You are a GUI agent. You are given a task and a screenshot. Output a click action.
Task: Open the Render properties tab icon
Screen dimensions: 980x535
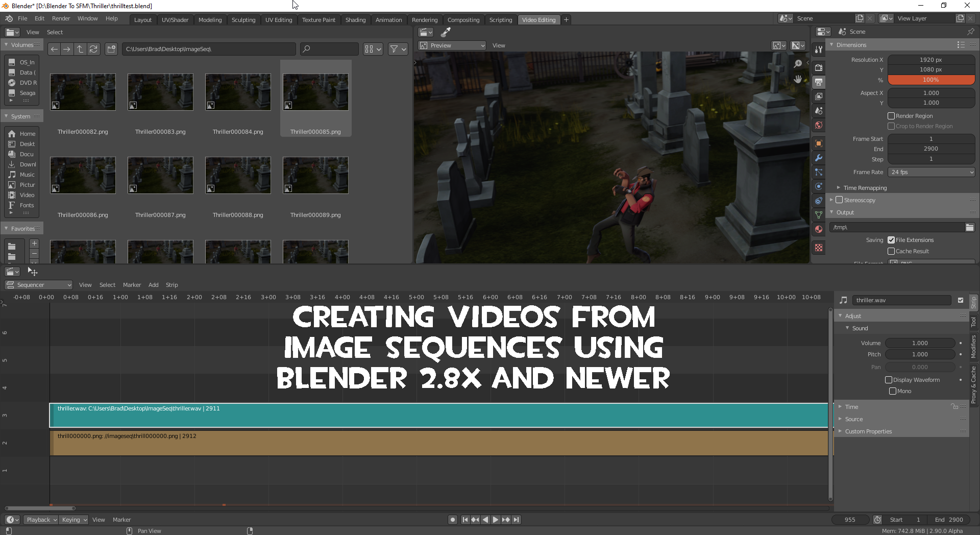click(819, 67)
